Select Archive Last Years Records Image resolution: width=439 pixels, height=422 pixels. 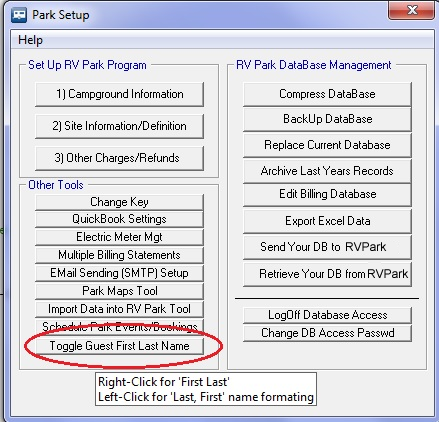(327, 171)
